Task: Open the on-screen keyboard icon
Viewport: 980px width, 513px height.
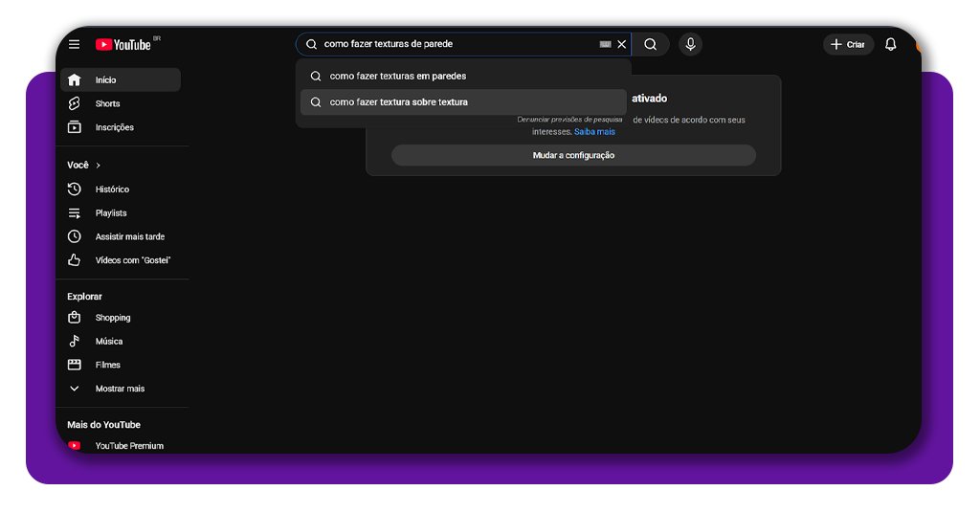Action: pyautogui.click(x=605, y=44)
